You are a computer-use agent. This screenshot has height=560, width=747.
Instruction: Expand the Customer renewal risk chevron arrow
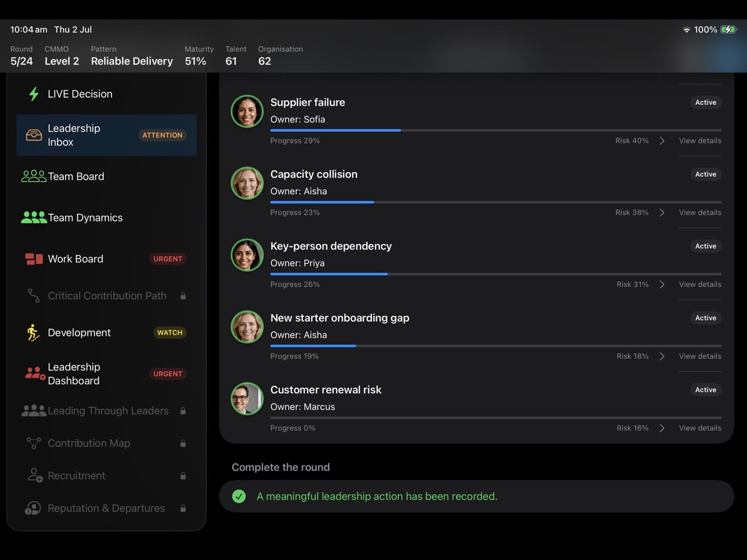662,428
